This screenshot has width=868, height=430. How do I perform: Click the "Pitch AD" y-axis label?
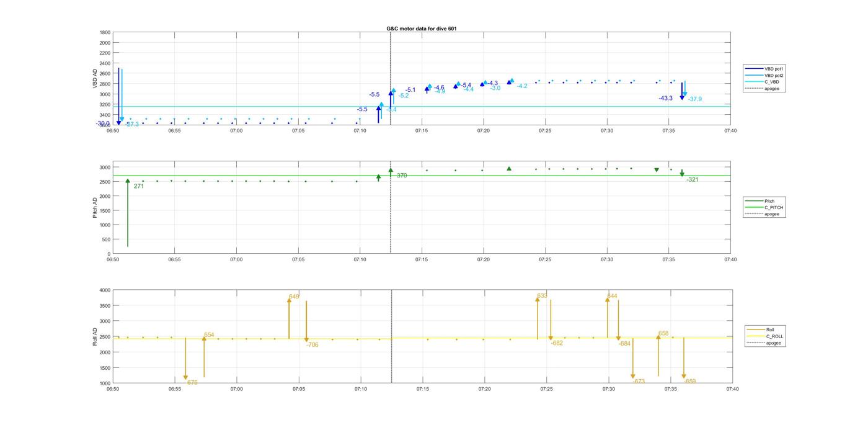(x=95, y=208)
